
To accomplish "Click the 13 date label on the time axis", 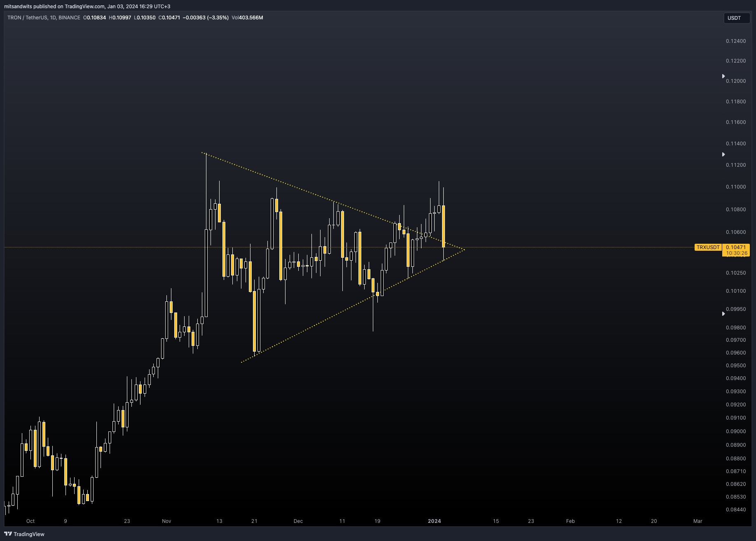I will [x=219, y=521].
